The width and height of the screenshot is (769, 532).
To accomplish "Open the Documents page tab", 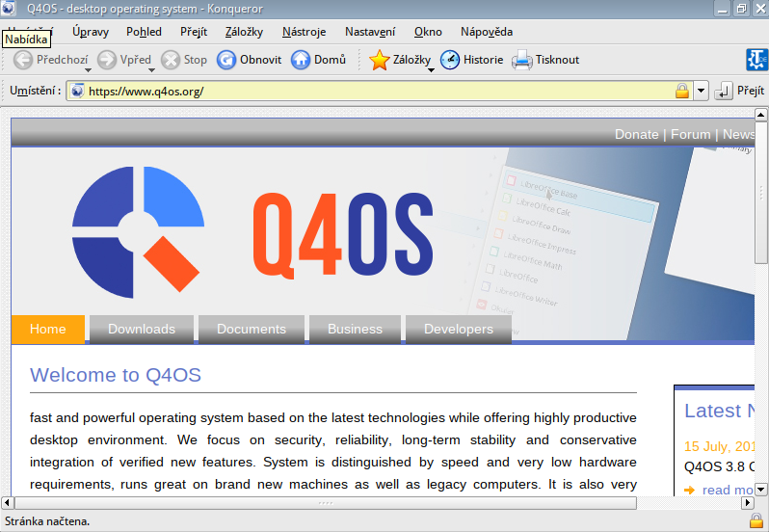I will click(x=252, y=329).
